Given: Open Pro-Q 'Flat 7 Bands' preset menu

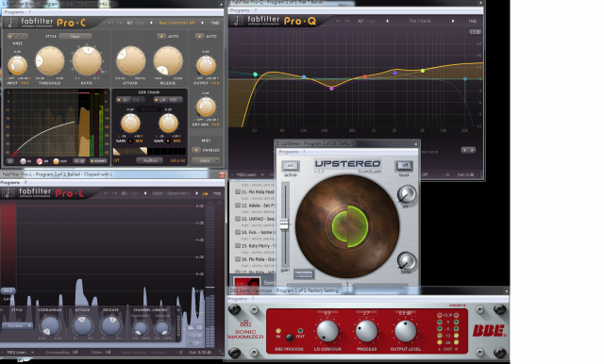Looking at the screenshot, I should tap(420, 21).
